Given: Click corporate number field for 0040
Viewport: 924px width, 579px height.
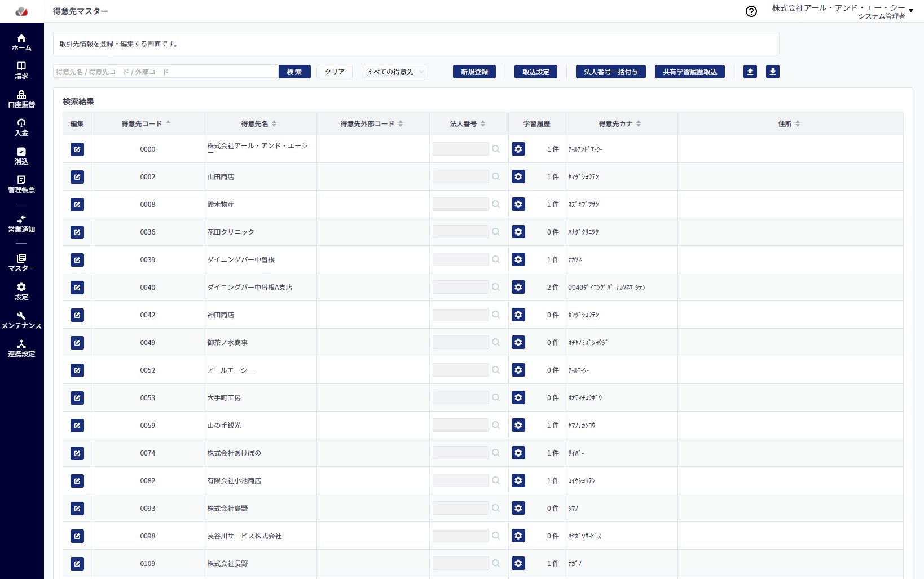Looking at the screenshot, I should tap(461, 287).
